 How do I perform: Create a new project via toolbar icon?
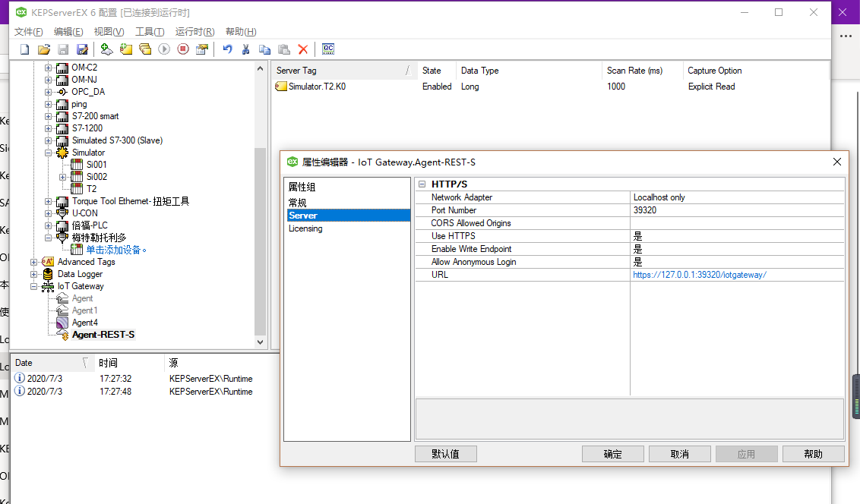point(24,49)
